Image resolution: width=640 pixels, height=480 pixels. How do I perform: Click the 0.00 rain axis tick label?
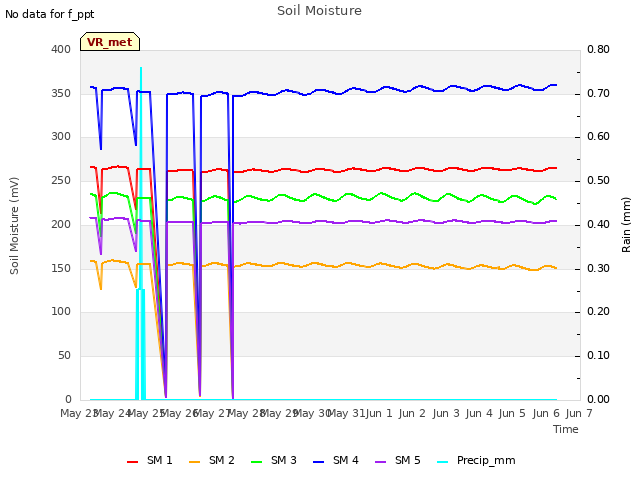(598, 399)
